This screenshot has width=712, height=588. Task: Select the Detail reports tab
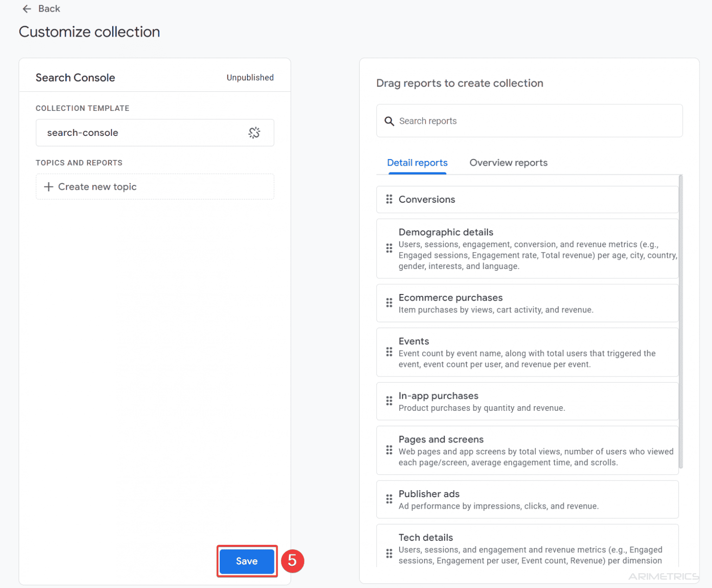[417, 163]
